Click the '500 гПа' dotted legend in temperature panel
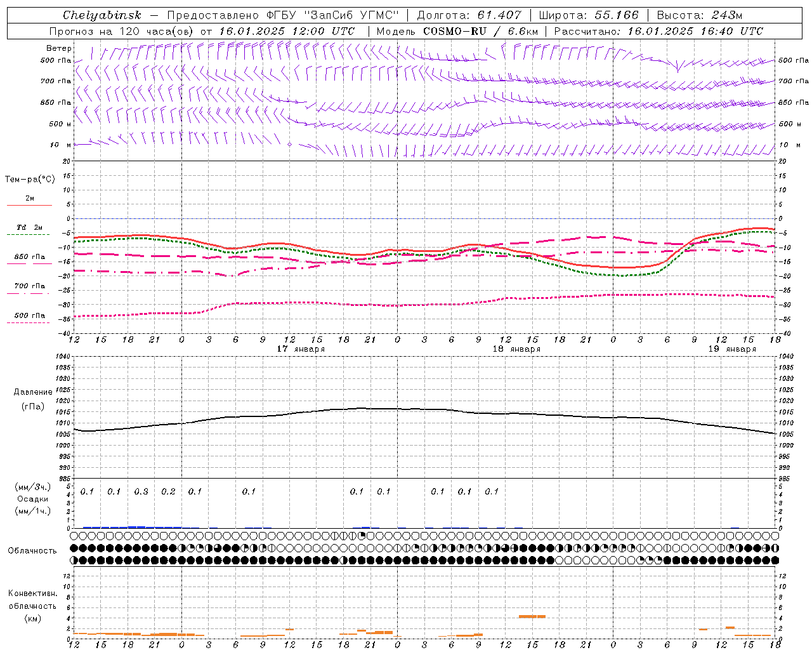The height and width of the screenshot is (650, 812). [29, 315]
